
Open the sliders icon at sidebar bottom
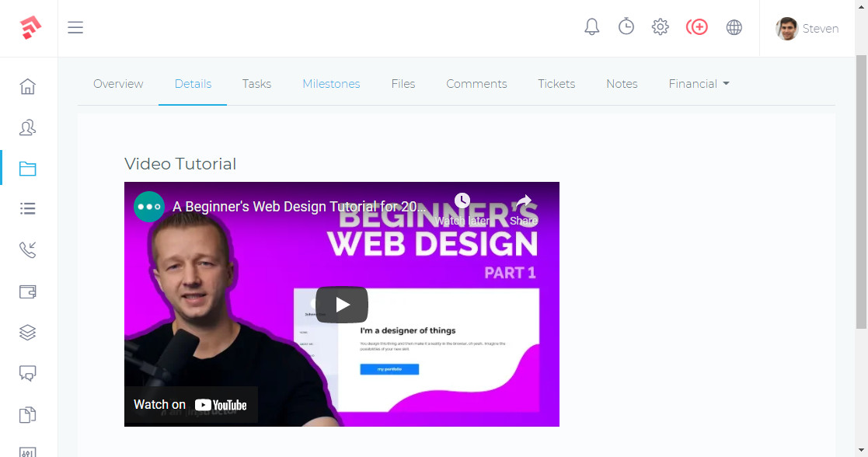tap(28, 452)
